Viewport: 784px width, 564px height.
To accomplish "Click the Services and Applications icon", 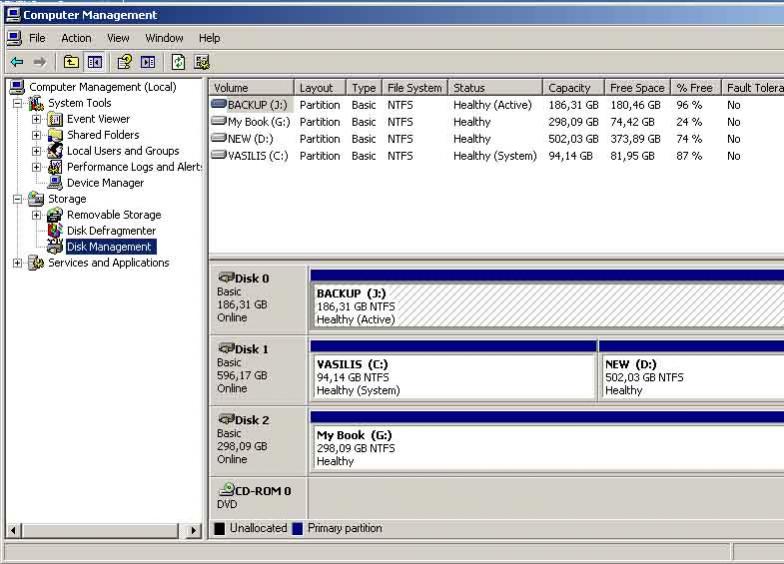I will click(x=36, y=262).
